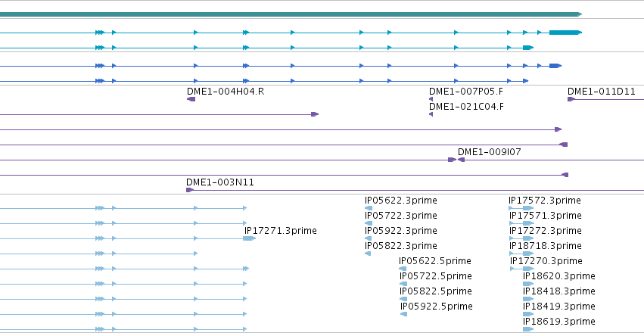The width and height of the screenshot is (644, 333).
Task: Click the DME1-007P05.F label
Action: 466,92
